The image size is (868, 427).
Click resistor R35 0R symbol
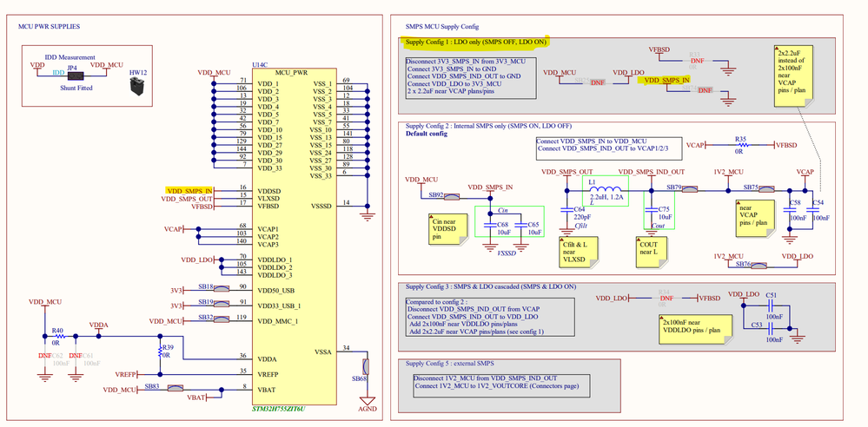coord(740,145)
